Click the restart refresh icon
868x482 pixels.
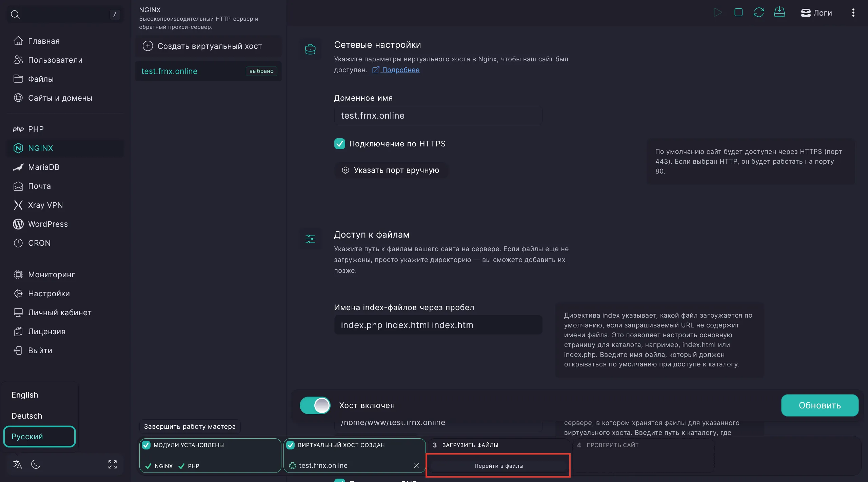[759, 13]
